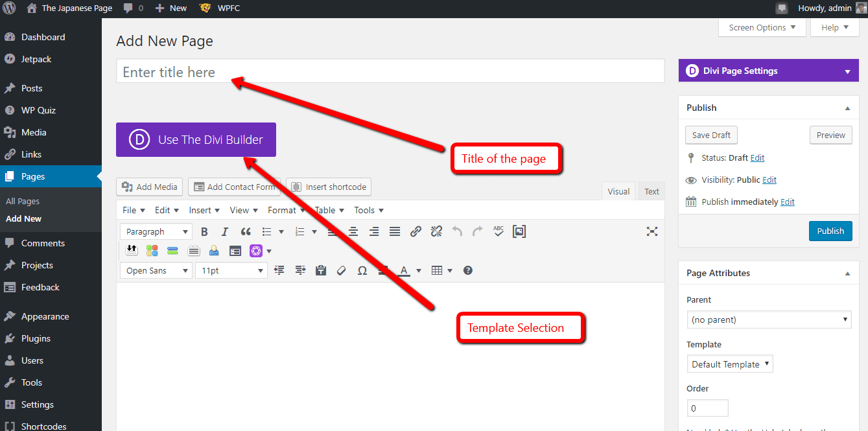Click Use The Divi Builder button

point(196,139)
